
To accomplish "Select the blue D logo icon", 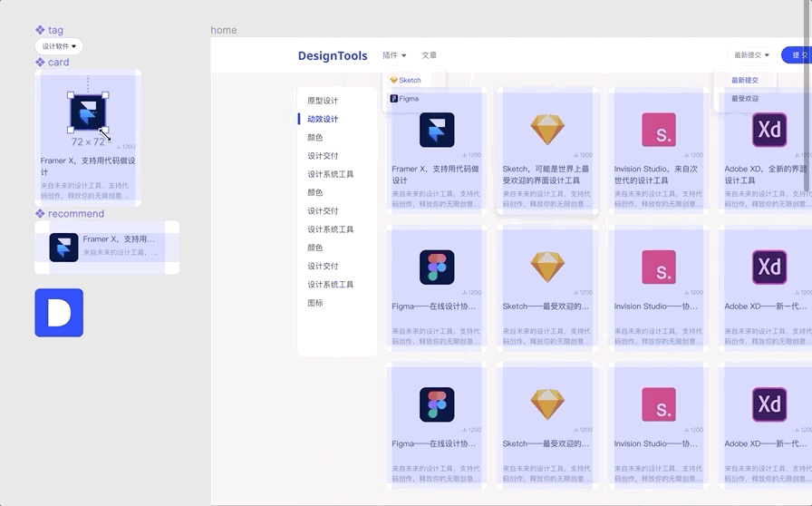I will point(59,313).
